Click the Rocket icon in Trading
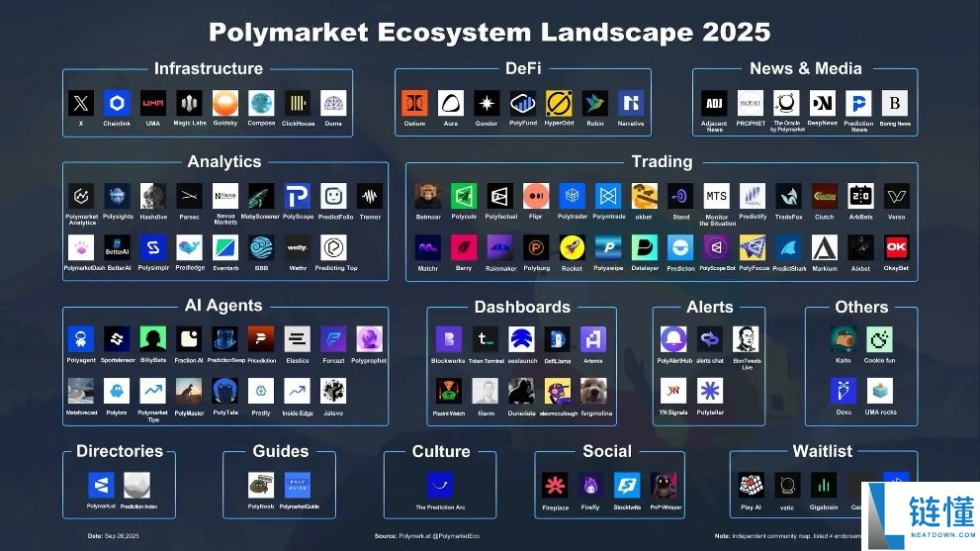This screenshot has width=980, height=551. tap(572, 247)
